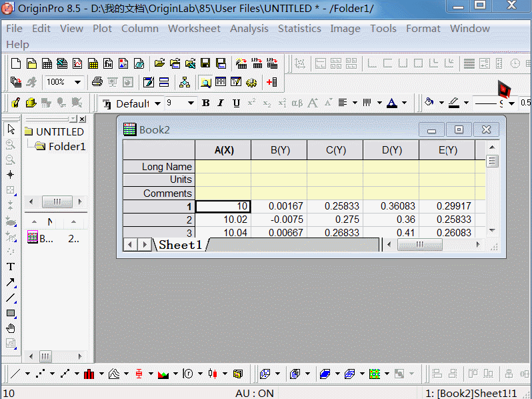Toggle Italic text formatting
532x399 pixels.
[x=221, y=103]
